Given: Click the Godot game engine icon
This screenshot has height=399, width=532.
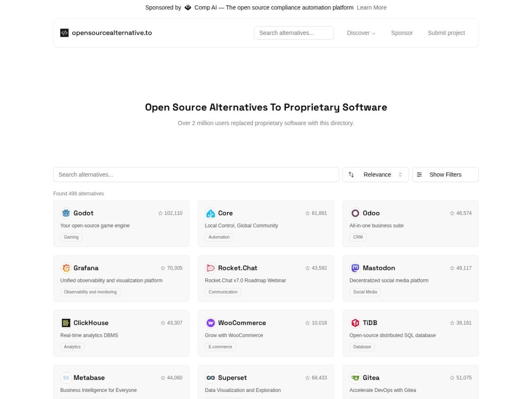Looking at the screenshot, I should pos(66,213).
